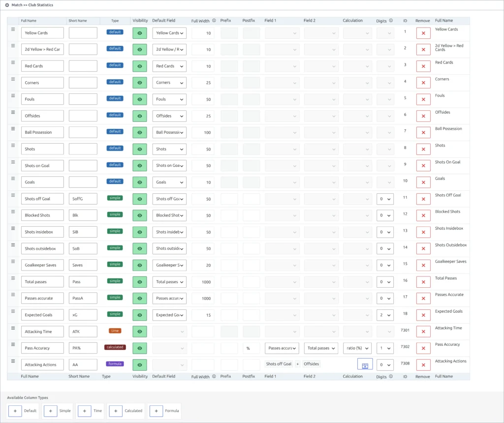The image size is (504, 423).
Task: Toggle visibility of Shots
Action: 139,149
